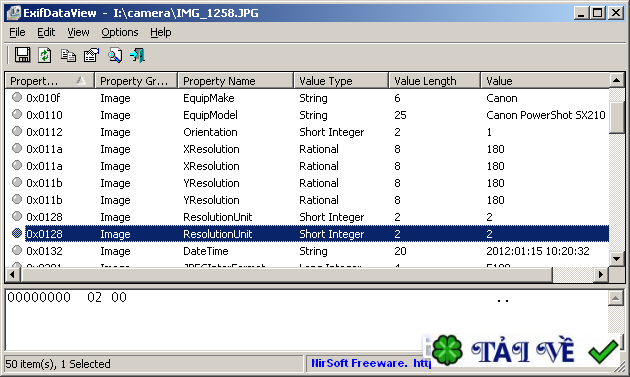Click the 2012:01:15 10:20:32 value
This screenshot has width=630, height=377.
538,251
